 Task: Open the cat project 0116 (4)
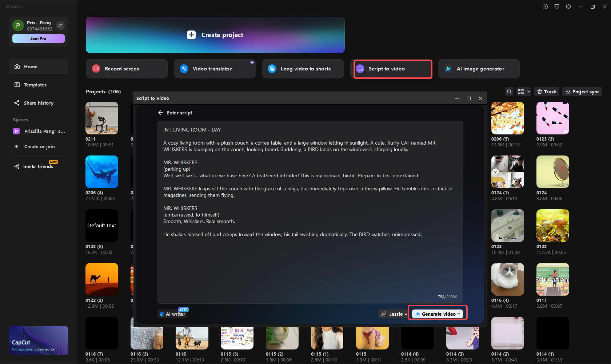(x=508, y=279)
